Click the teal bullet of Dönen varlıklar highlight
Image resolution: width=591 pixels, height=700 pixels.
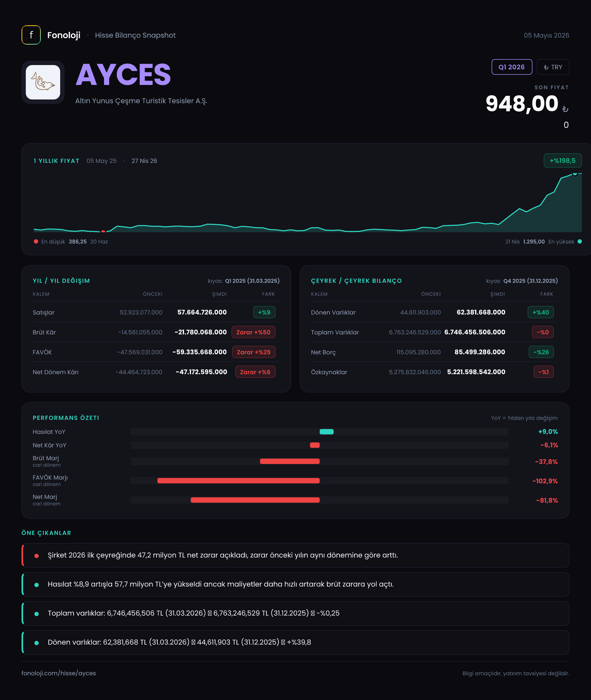pyautogui.click(x=37, y=643)
